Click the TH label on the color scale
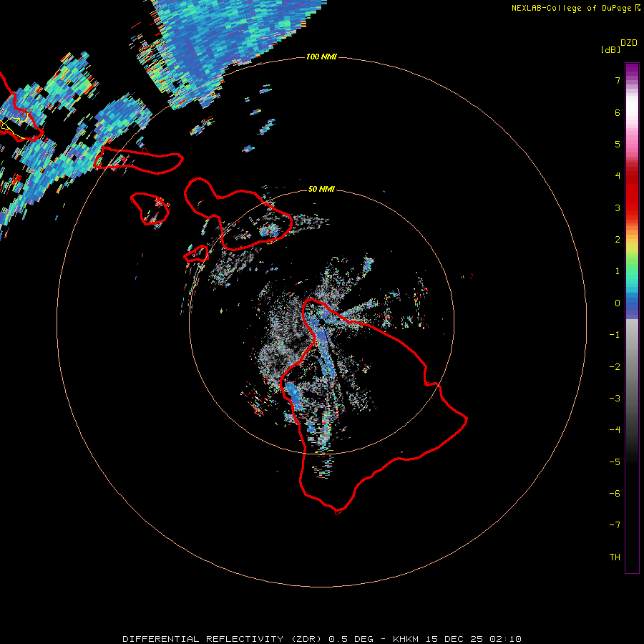 coord(615,557)
